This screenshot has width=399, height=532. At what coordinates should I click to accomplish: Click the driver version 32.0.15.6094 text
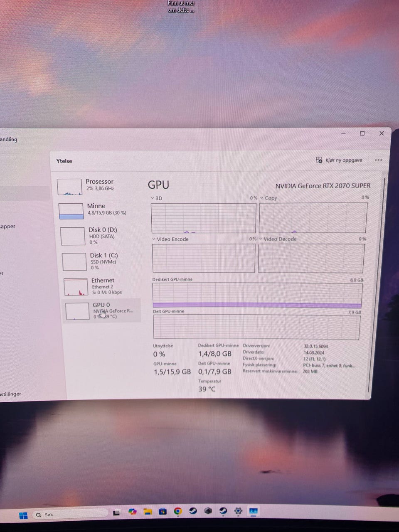[316, 346]
